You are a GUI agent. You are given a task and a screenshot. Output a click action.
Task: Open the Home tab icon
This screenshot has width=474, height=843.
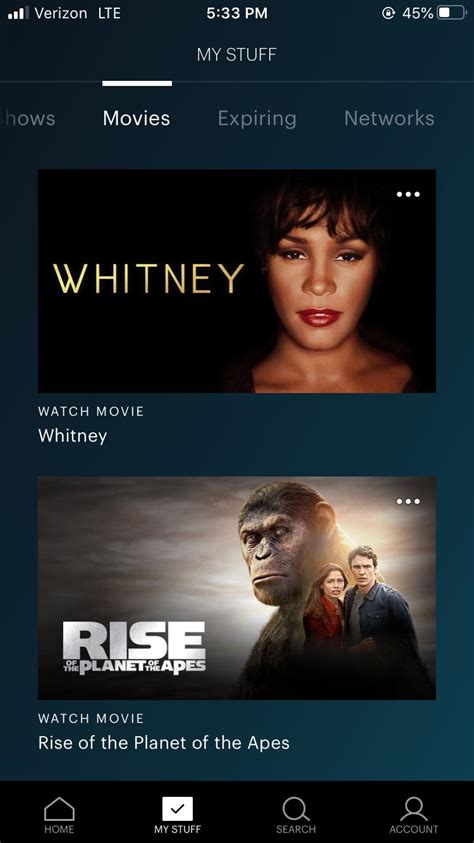pyautogui.click(x=59, y=810)
